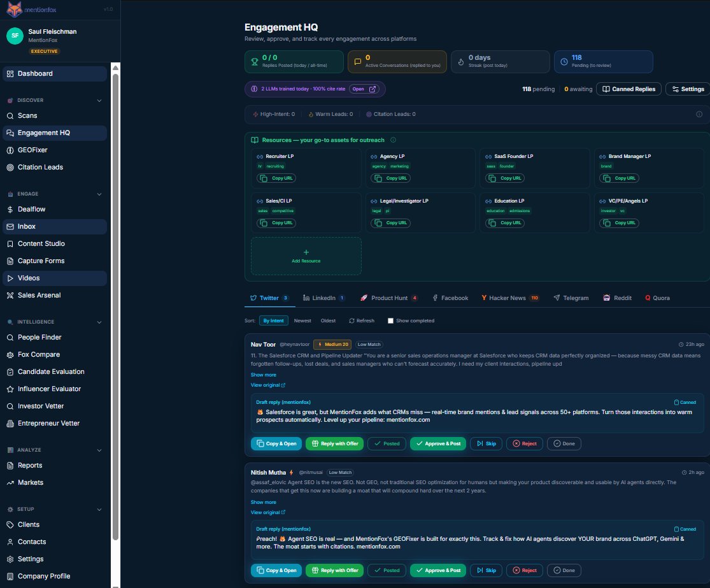Click the link icon beside Recruiter LP
The width and height of the screenshot is (710, 588).
pos(260,157)
